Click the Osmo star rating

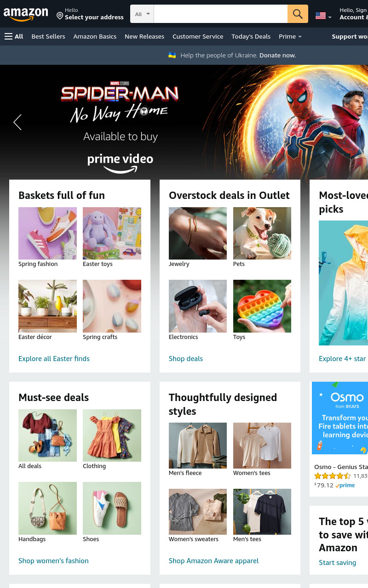pos(333,476)
